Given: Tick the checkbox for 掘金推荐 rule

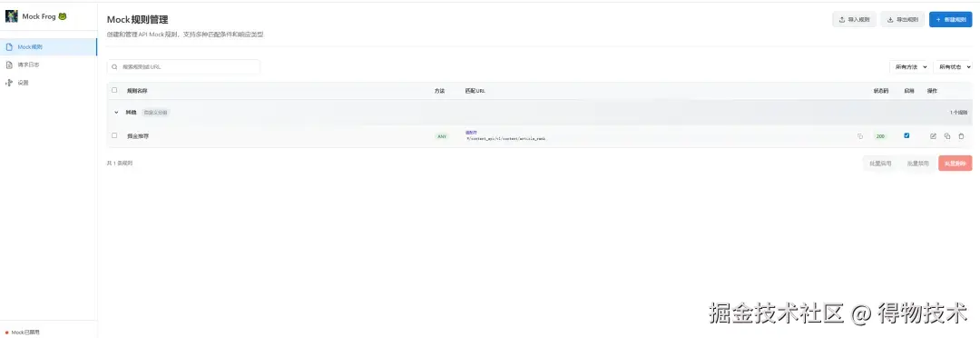Looking at the screenshot, I should pos(114,135).
